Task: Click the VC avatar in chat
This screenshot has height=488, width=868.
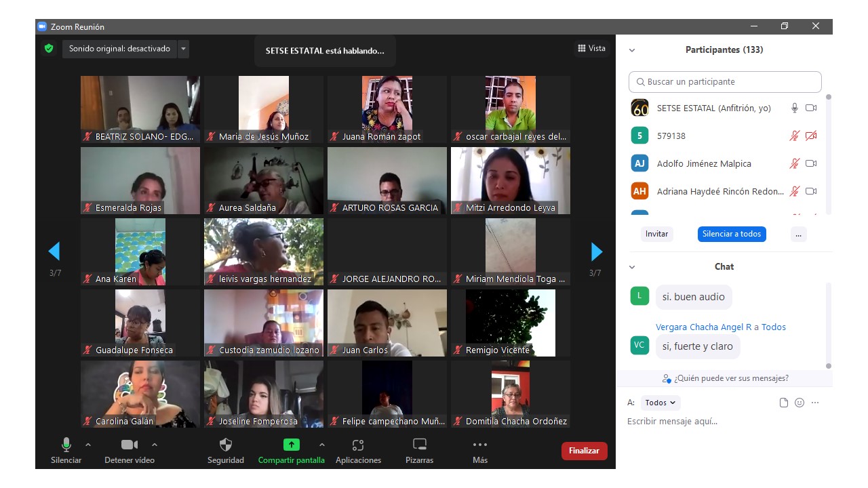Action: pos(639,345)
